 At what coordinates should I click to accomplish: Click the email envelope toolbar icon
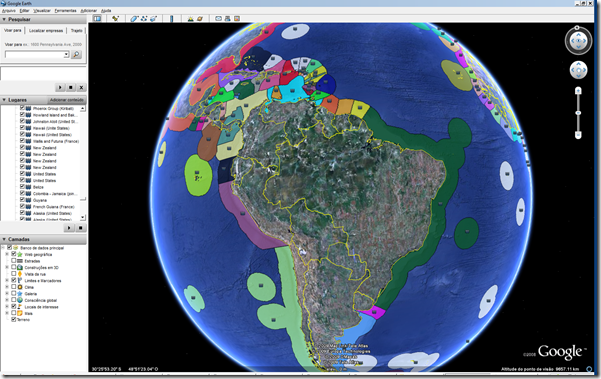[x=218, y=18]
